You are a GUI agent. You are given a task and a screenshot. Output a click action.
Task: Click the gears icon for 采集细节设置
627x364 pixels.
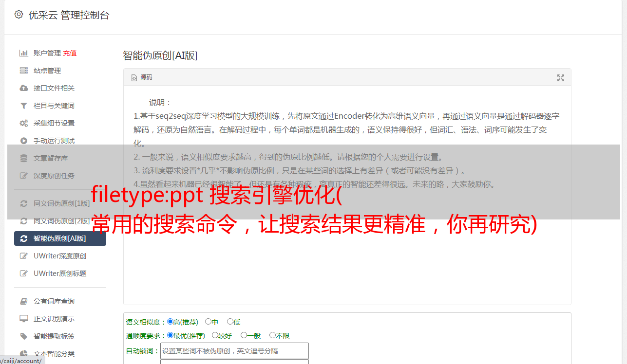coord(23,123)
